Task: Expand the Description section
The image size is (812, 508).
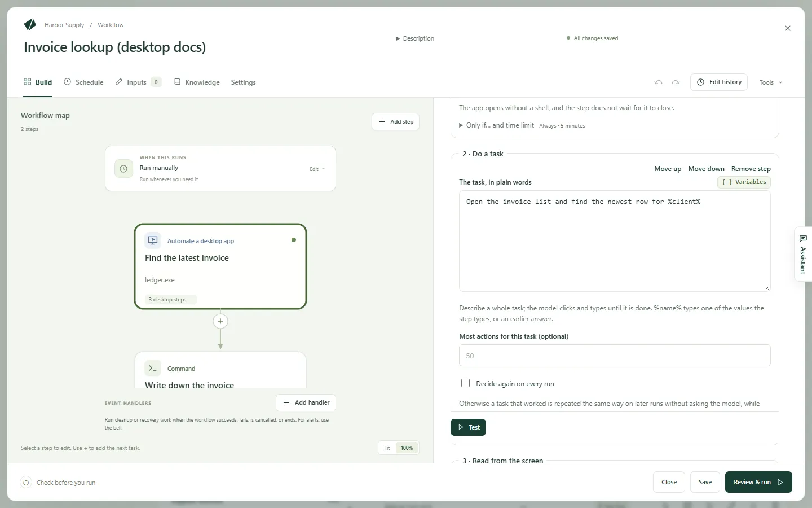Action: pyautogui.click(x=415, y=38)
